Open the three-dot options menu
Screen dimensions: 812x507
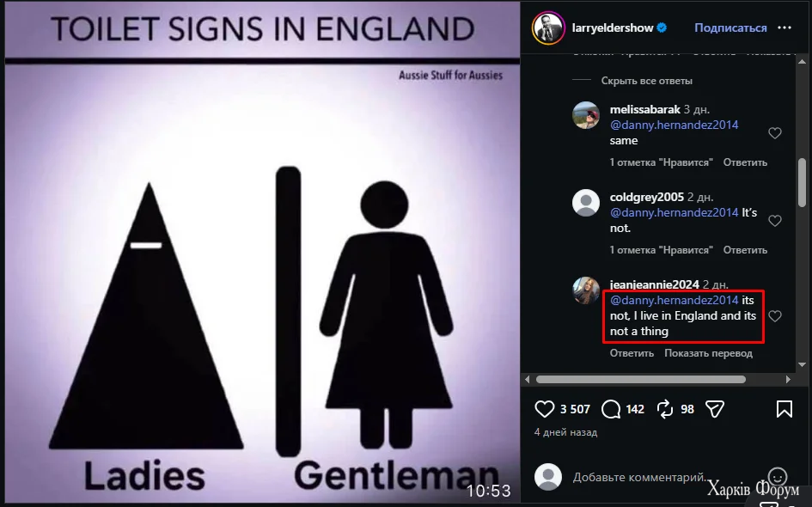785,28
